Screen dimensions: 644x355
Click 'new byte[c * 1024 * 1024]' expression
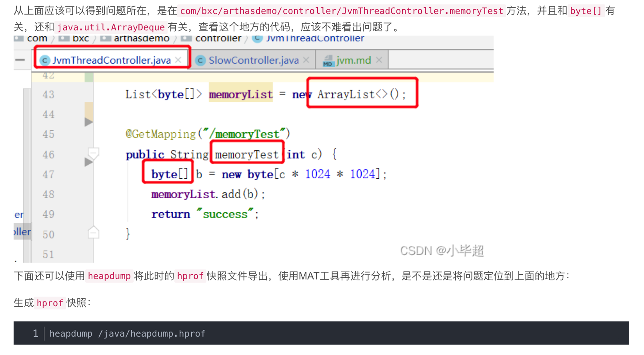tap(300, 174)
